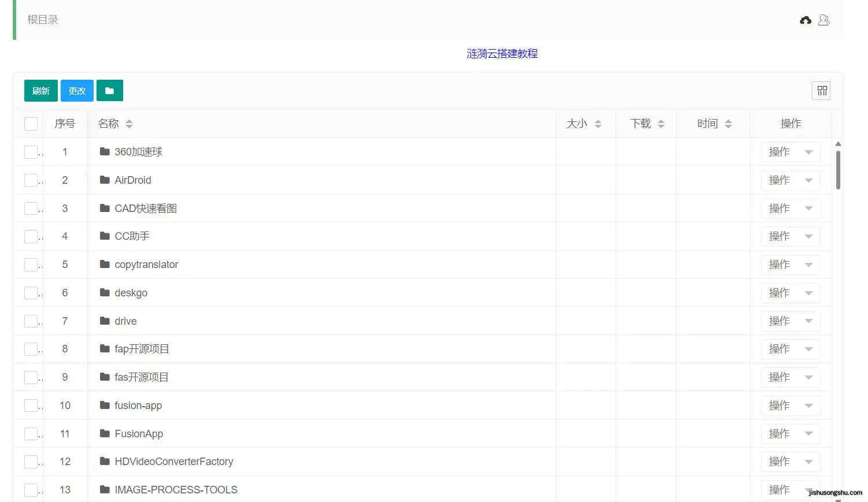
Task: Click the folder icon beside fusion-app
Action: (x=105, y=406)
